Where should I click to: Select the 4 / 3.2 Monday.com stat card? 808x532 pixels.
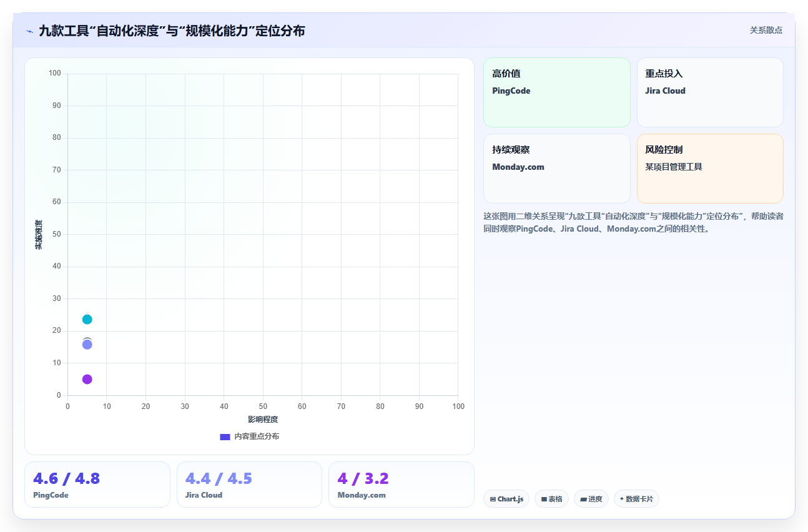tap(402, 485)
